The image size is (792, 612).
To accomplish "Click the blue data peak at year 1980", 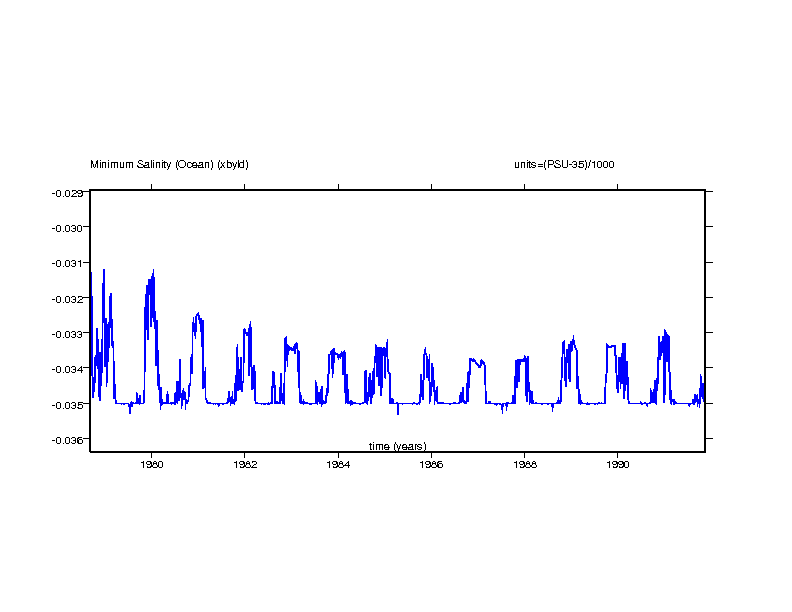I will (x=153, y=271).
